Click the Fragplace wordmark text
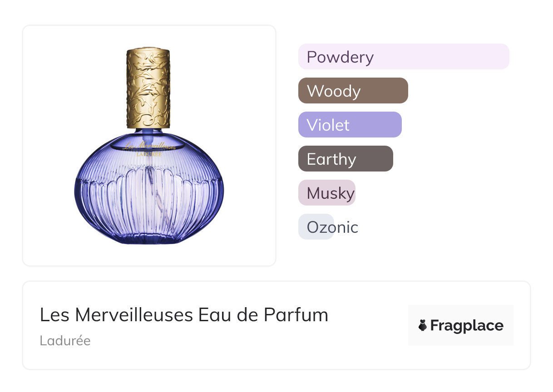This screenshot has width=553, height=392. pyautogui.click(x=466, y=325)
